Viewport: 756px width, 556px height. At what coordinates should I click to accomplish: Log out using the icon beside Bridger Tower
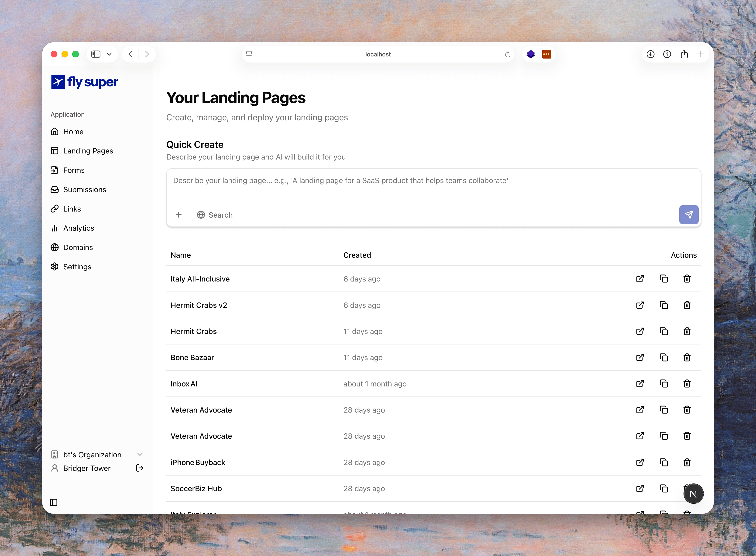tap(140, 468)
